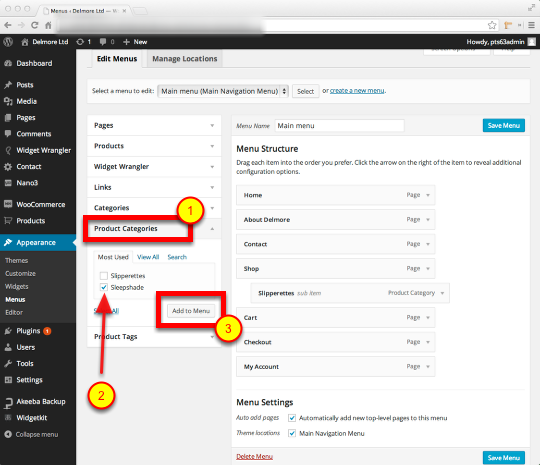Uncheck the Sleepshade category checkbox
The height and width of the screenshot is (465, 540).
(104, 287)
